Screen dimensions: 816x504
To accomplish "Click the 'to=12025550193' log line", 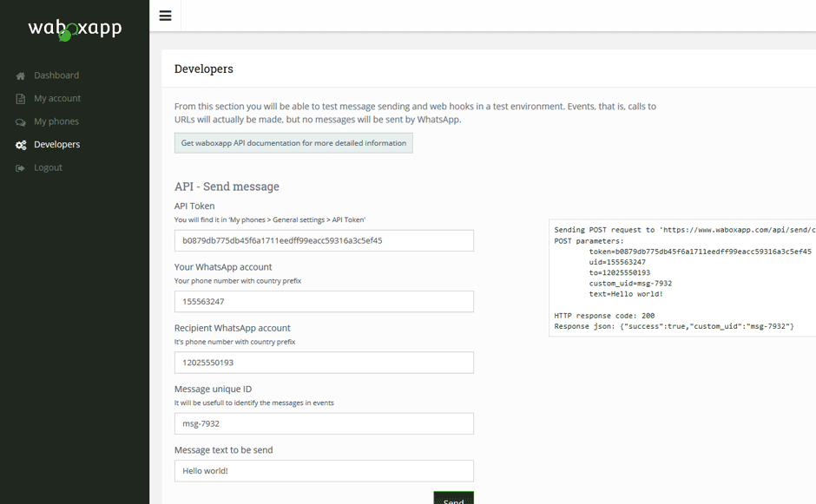I will point(619,272).
